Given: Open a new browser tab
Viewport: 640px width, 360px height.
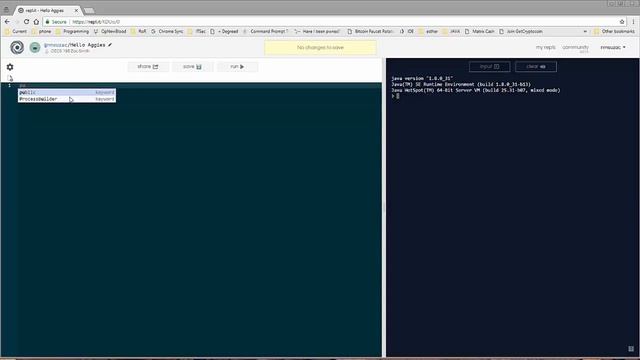Looking at the screenshot, I should [x=89, y=10].
